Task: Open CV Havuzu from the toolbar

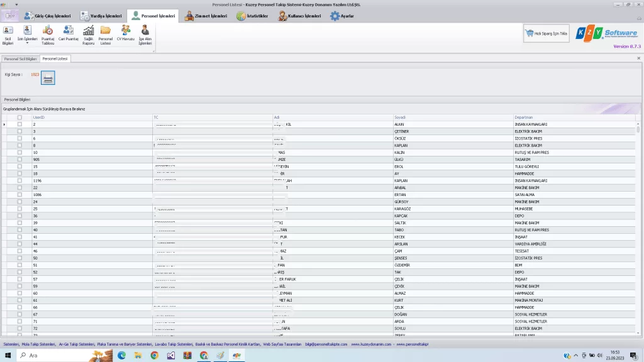Action: [x=126, y=34]
